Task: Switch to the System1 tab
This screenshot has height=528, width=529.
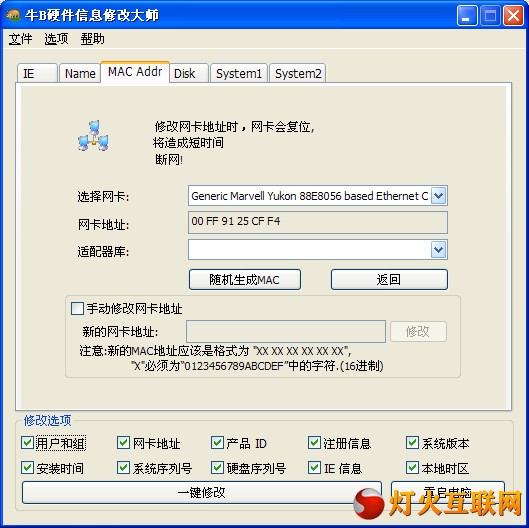Action: (x=239, y=73)
